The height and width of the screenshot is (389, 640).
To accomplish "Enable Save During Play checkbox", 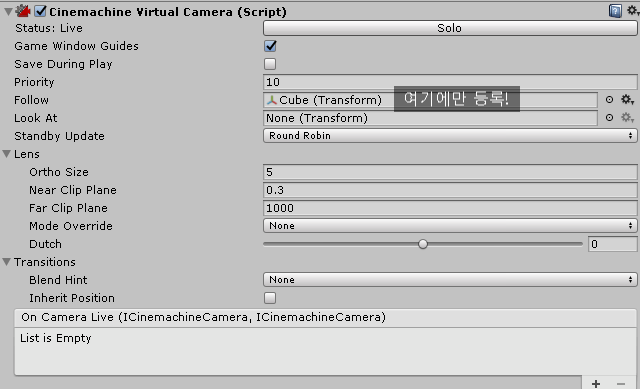I will click(270, 64).
